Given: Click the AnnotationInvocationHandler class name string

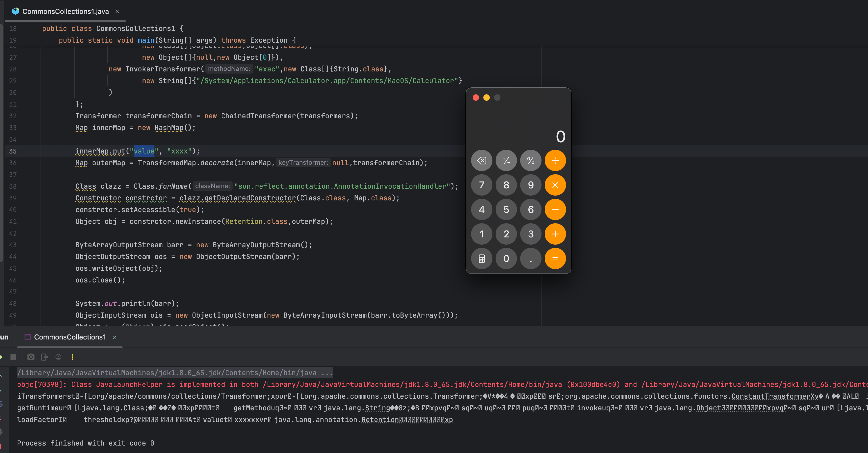Looking at the screenshot, I should click(x=342, y=186).
